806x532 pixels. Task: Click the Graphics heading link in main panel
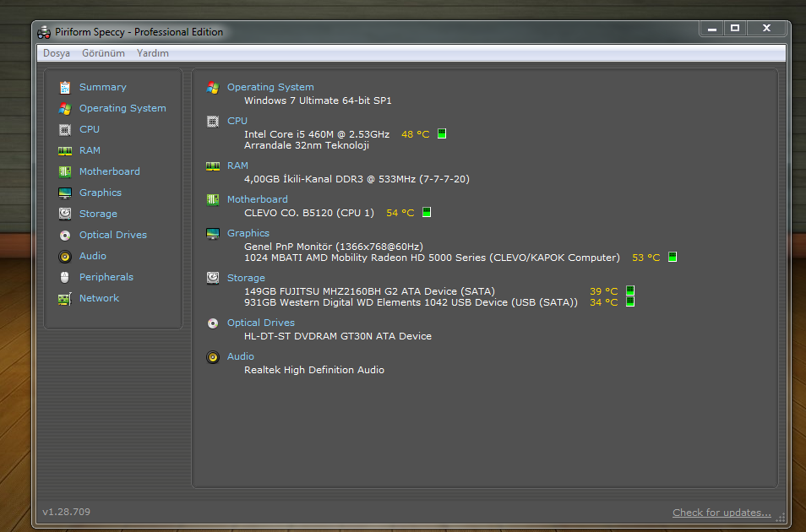point(248,233)
